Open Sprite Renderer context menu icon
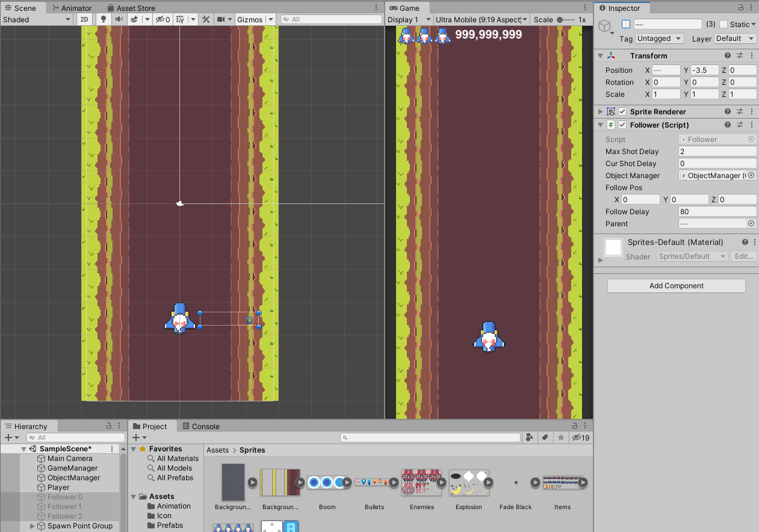The image size is (759, 532). click(x=752, y=111)
